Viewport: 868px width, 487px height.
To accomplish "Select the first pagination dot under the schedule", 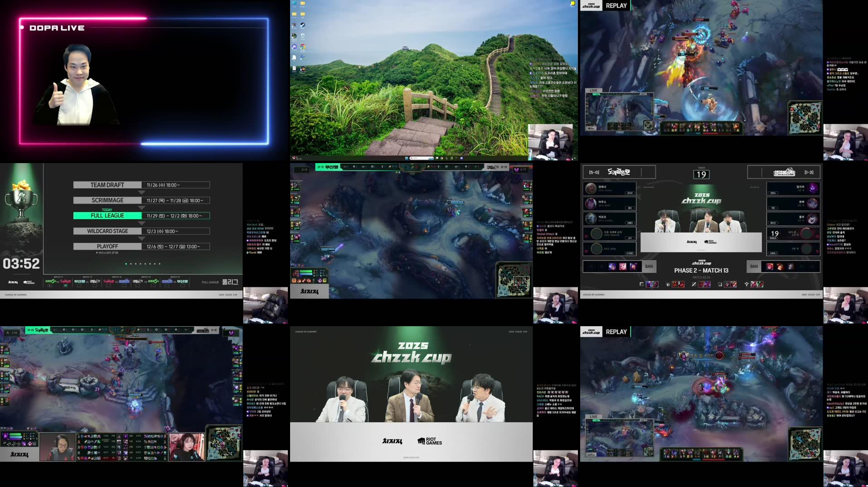I will point(126,264).
